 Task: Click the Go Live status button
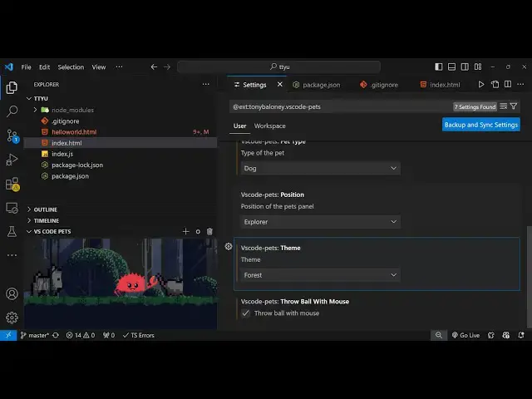(x=465, y=335)
